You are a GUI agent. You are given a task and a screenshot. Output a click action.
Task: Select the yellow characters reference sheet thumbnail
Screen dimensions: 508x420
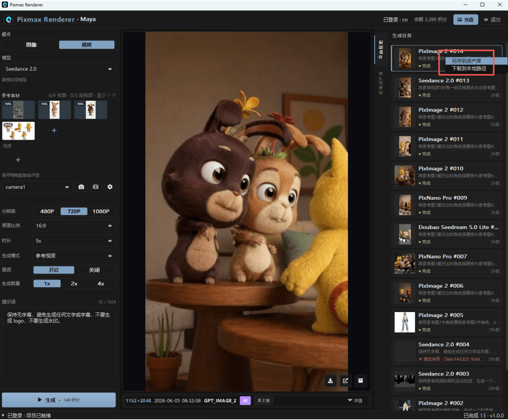pos(18,131)
